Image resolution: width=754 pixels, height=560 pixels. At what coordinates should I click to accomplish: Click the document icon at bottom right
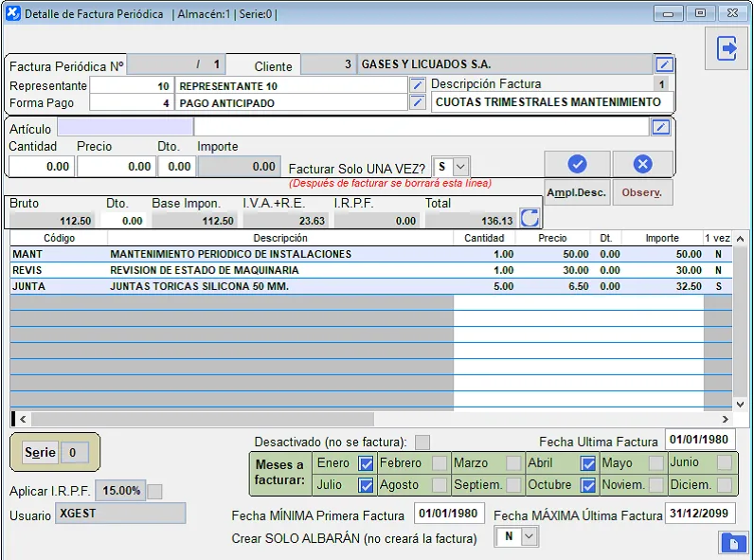click(732, 543)
